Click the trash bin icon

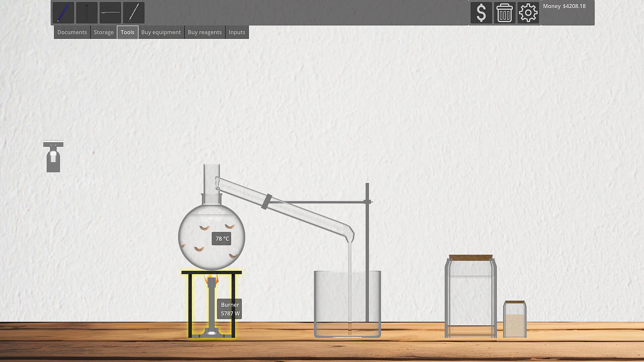click(x=504, y=13)
